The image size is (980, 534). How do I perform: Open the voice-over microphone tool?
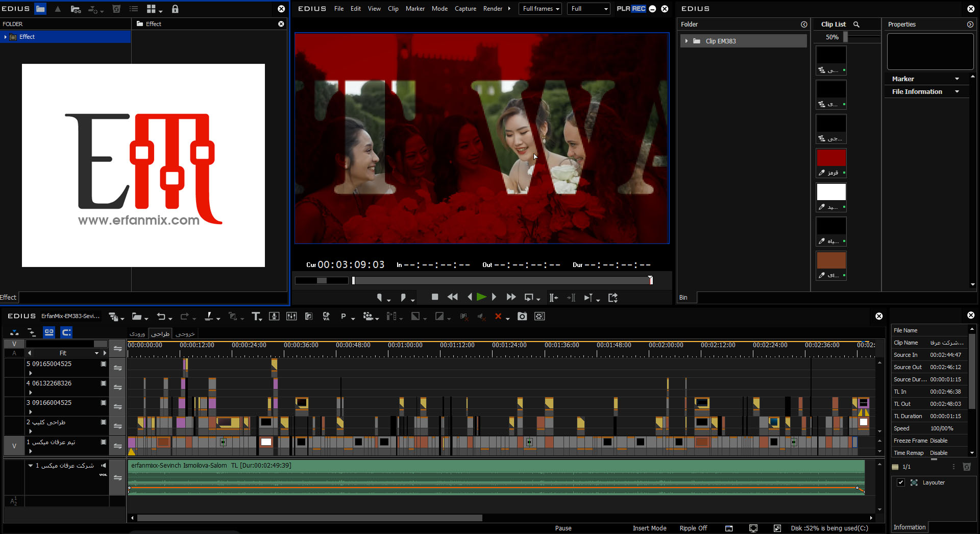tap(274, 317)
